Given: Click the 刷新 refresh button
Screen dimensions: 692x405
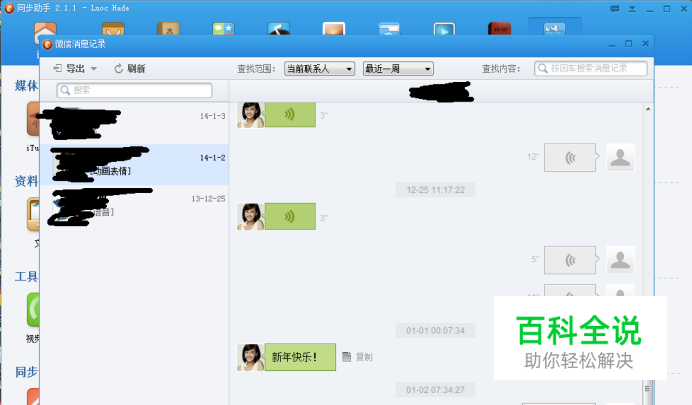Looking at the screenshot, I should 130,68.
